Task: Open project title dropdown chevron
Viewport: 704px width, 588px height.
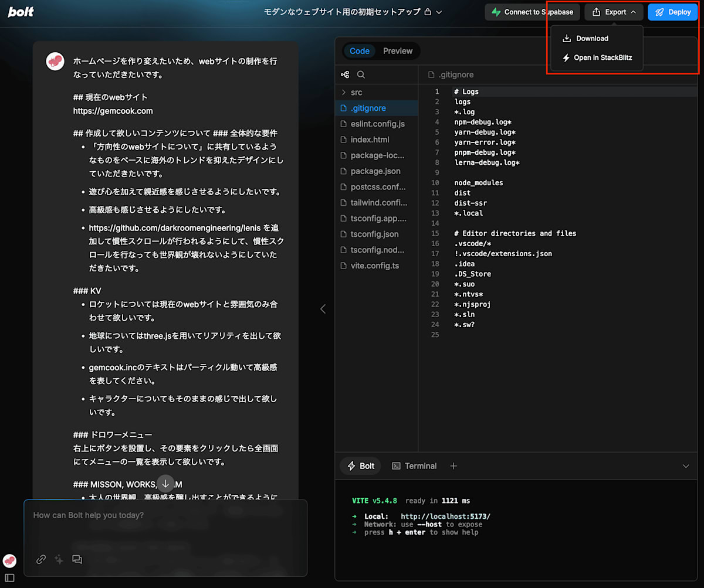Action: point(439,12)
